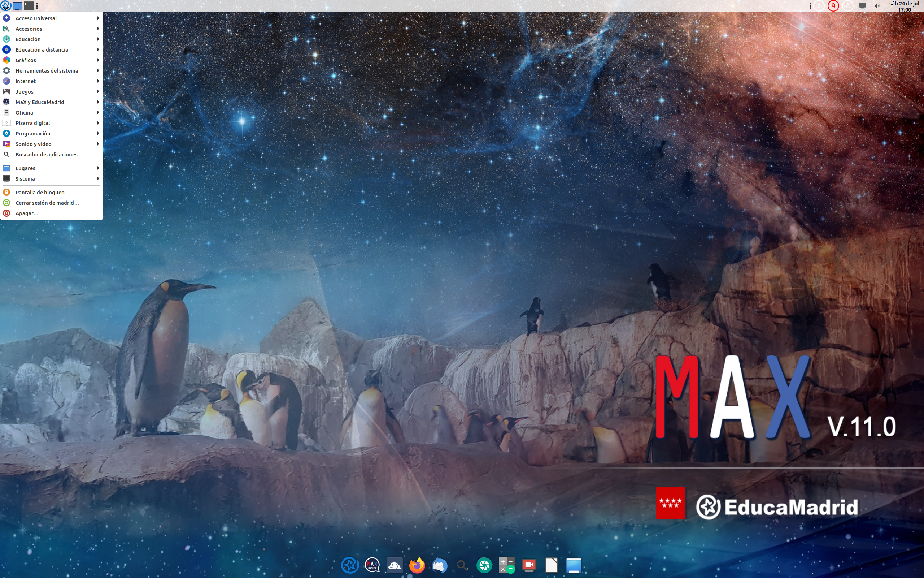Viewport: 924px width, 578px height.
Task: Select Apagar... to shut down
Action: (x=51, y=213)
